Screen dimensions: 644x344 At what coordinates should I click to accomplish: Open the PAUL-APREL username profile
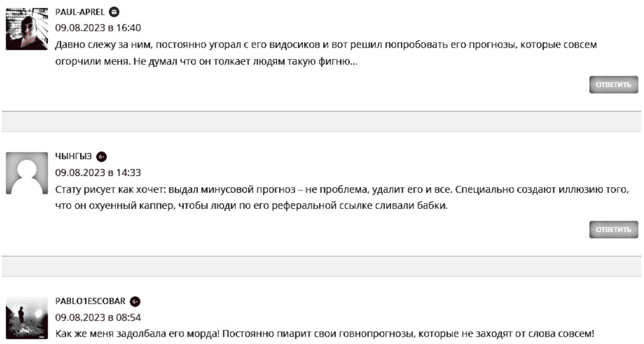[81, 12]
